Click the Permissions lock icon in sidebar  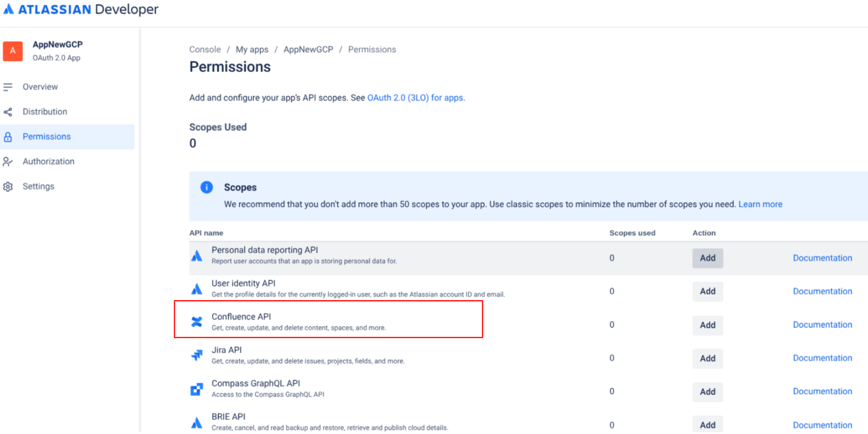point(8,137)
